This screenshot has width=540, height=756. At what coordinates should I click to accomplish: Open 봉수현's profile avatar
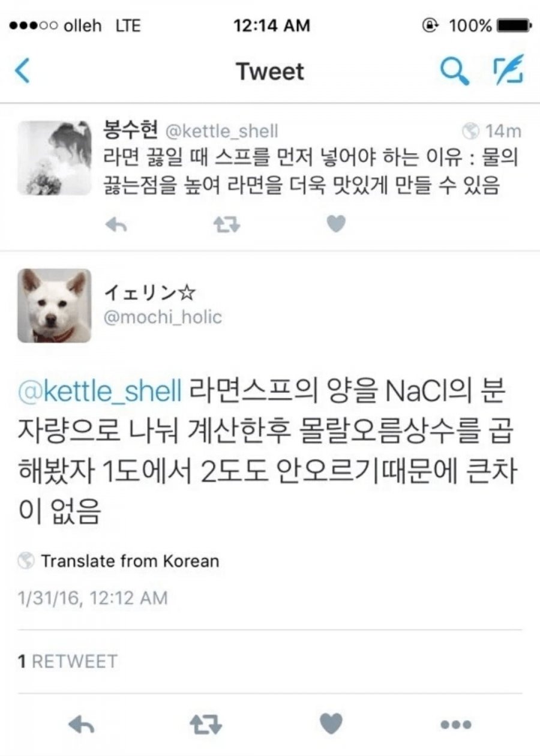[x=54, y=157]
